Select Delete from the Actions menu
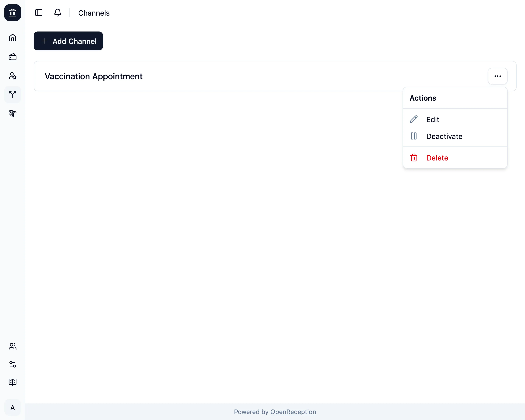 click(x=437, y=158)
